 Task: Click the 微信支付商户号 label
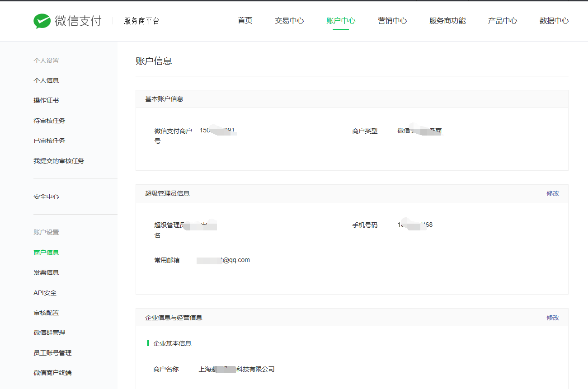(173, 136)
